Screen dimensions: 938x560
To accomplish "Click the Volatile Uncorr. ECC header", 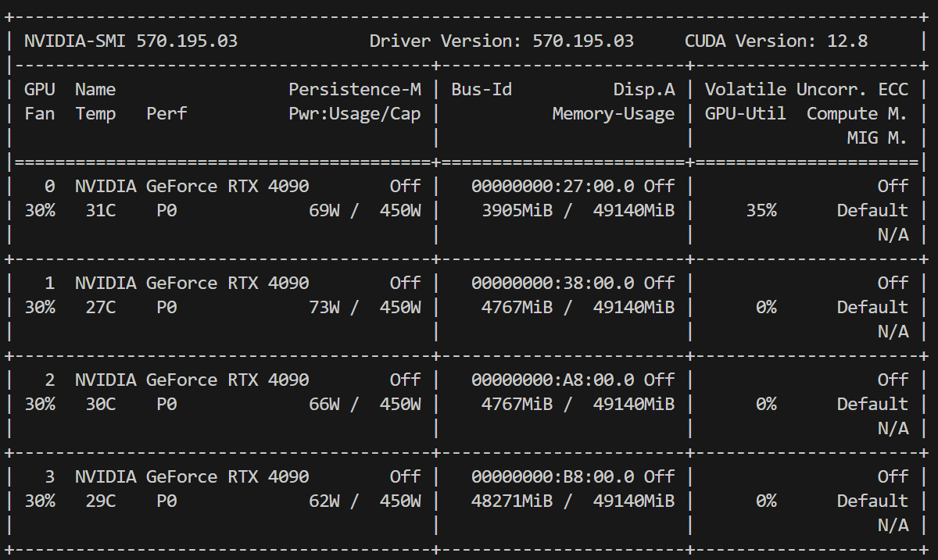I will (807, 90).
